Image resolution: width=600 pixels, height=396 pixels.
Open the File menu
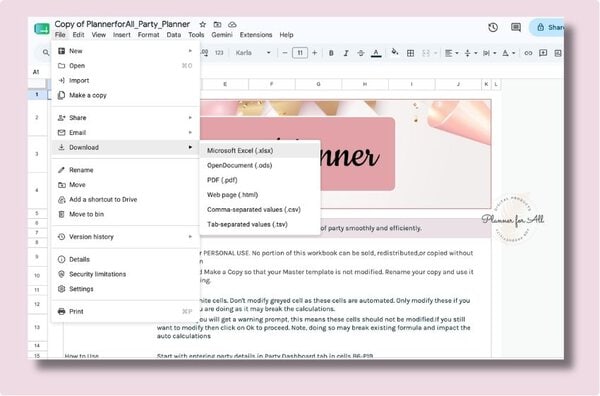[x=60, y=35]
